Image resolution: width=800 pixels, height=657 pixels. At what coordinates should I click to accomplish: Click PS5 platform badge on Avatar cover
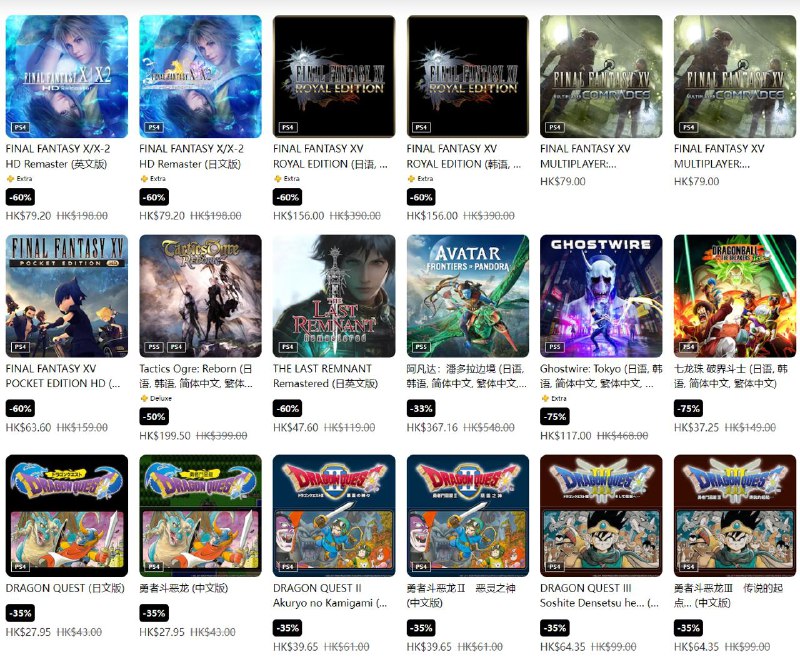(x=421, y=347)
